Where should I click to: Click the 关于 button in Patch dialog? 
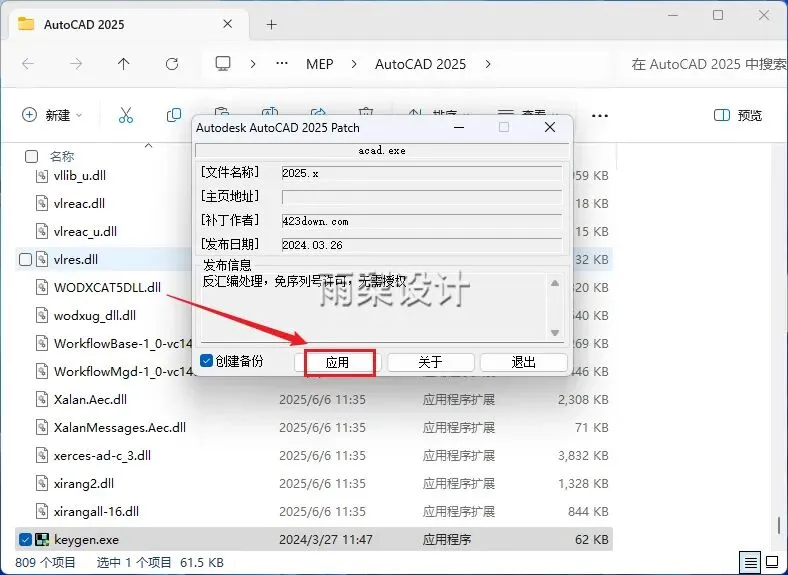click(431, 362)
